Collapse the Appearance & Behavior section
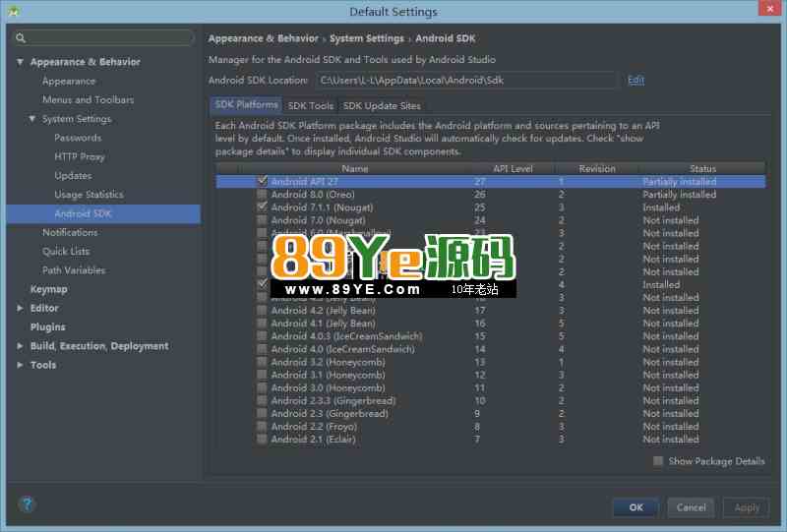The image size is (787, 532). point(20,62)
